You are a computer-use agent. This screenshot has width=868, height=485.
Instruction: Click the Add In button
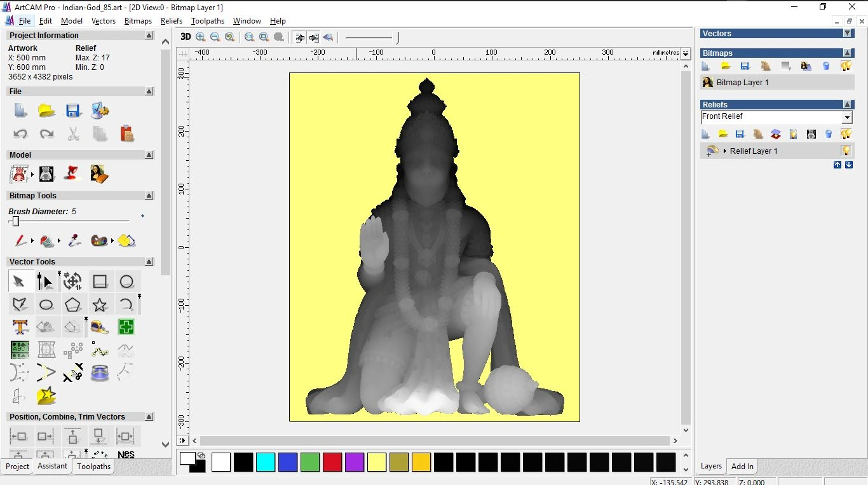point(742,466)
